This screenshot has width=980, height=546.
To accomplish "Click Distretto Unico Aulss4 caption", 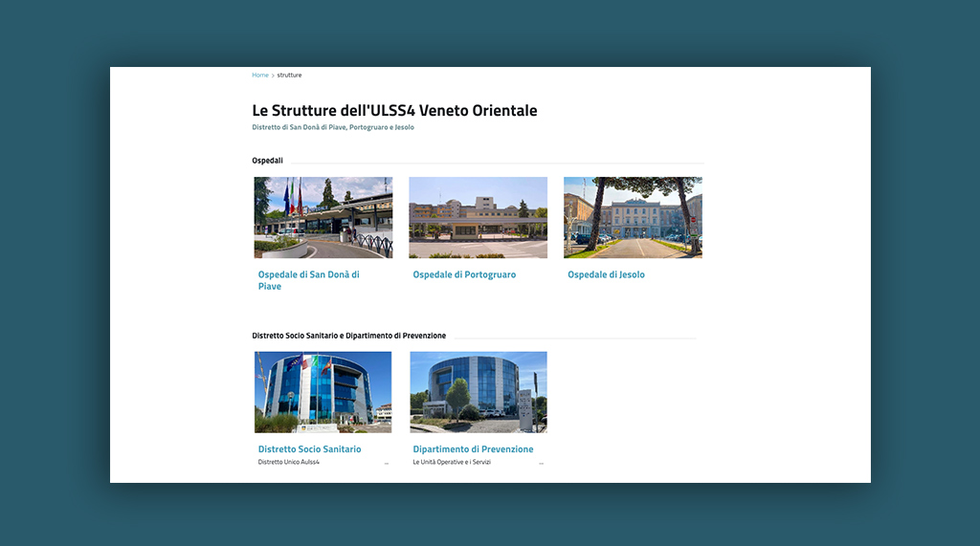I will (289, 462).
